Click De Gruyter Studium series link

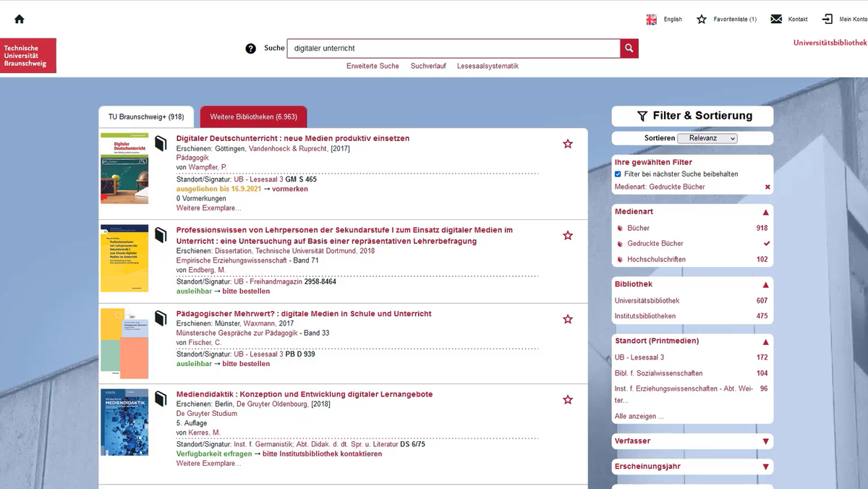point(207,414)
